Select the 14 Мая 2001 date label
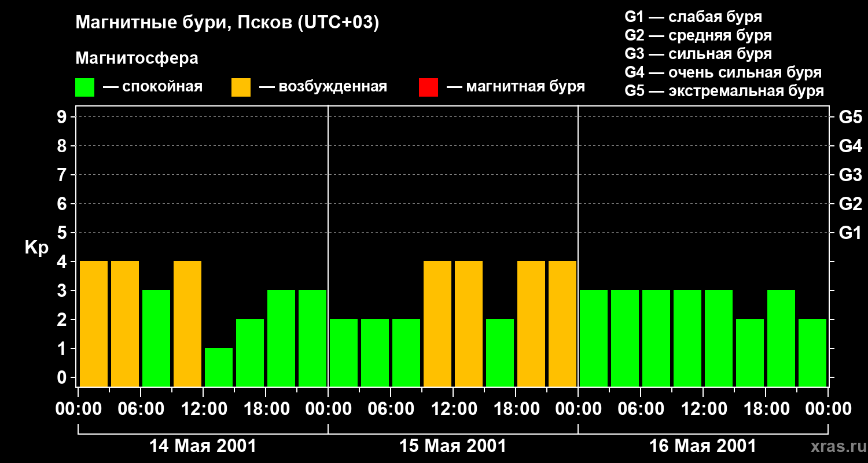 (203, 446)
